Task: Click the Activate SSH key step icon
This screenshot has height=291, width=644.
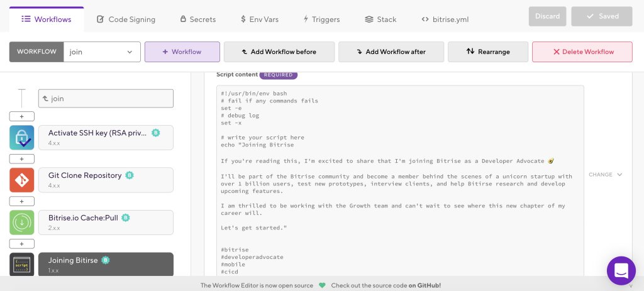Action: pyautogui.click(x=22, y=138)
